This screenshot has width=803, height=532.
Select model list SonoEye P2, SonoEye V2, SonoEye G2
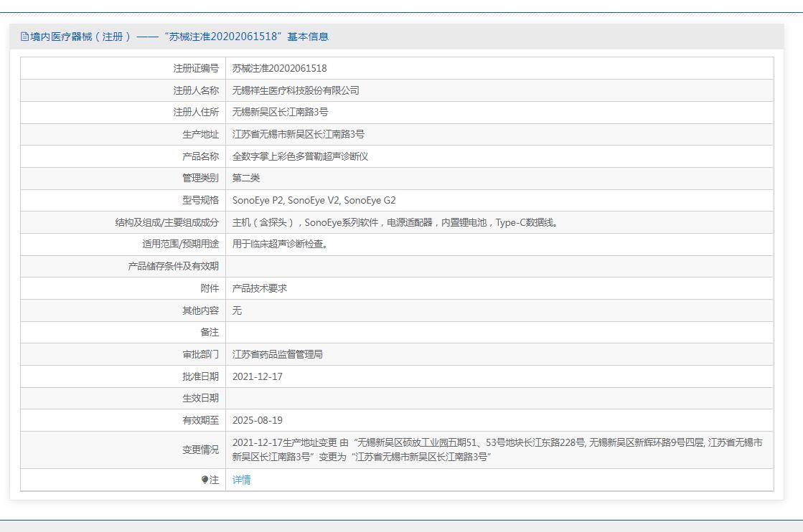(x=314, y=201)
